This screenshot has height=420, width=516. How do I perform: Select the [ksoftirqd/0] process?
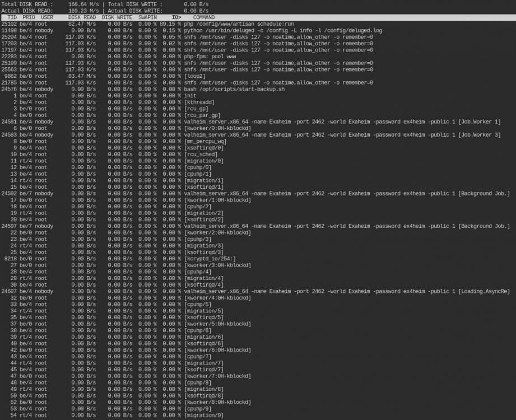pos(204,148)
